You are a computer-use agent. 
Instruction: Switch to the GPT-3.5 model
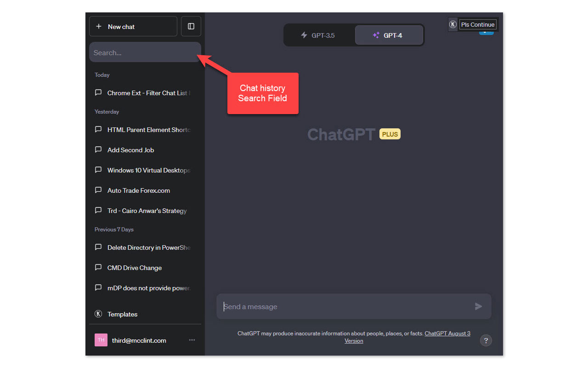tap(320, 35)
